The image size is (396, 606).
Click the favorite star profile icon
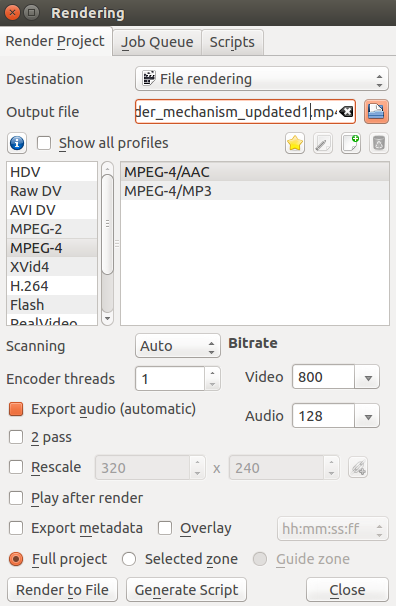click(295, 143)
